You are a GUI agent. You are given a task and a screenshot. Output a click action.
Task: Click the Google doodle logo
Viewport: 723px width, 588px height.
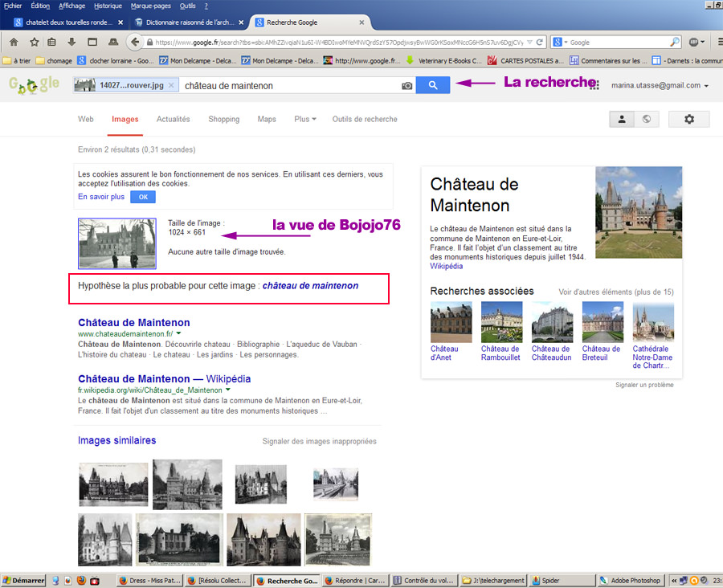(x=34, y=85)
